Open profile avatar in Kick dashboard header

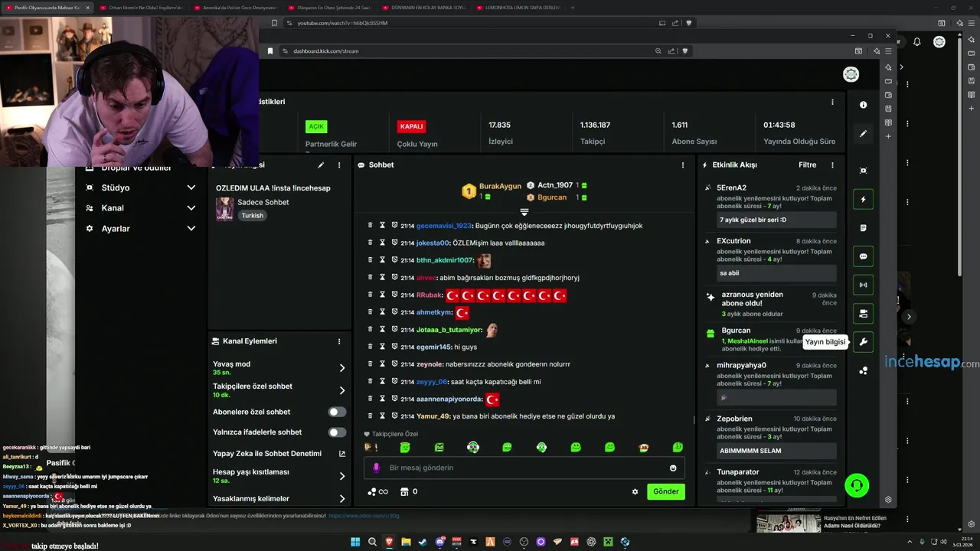[x=851, y=74]
